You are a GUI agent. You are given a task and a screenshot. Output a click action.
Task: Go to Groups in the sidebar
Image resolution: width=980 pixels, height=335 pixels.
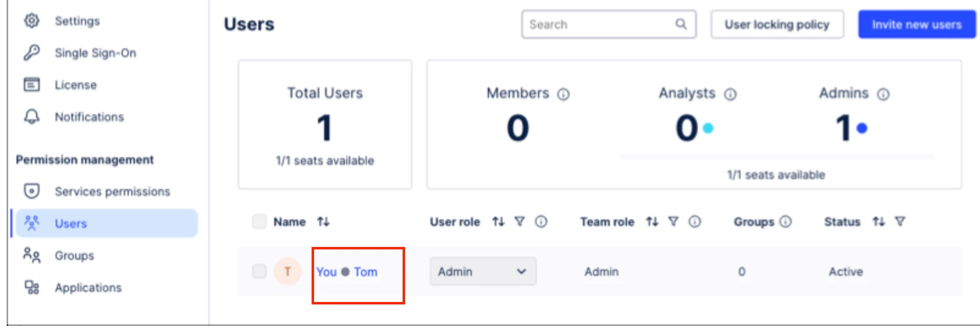[74, 256]
